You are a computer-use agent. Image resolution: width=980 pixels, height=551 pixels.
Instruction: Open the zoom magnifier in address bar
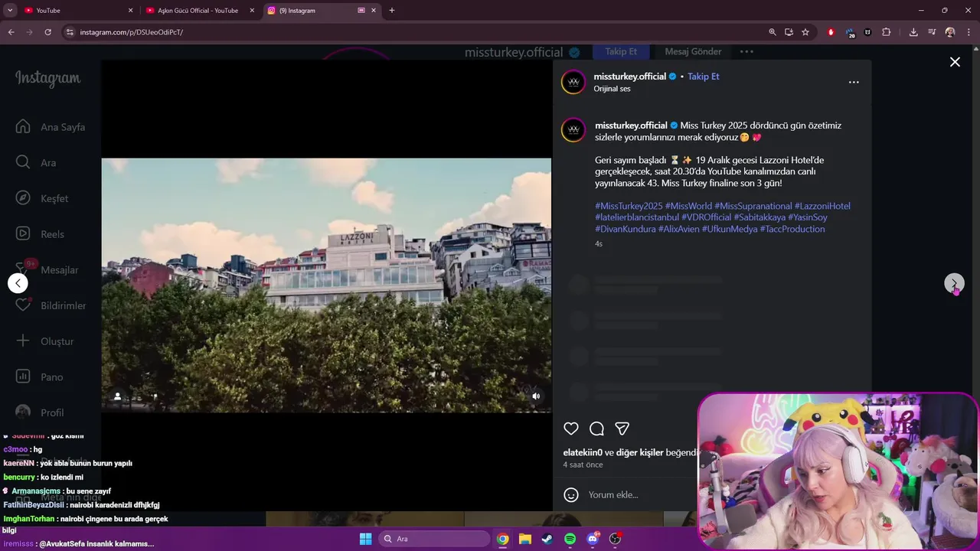(773, 32)
